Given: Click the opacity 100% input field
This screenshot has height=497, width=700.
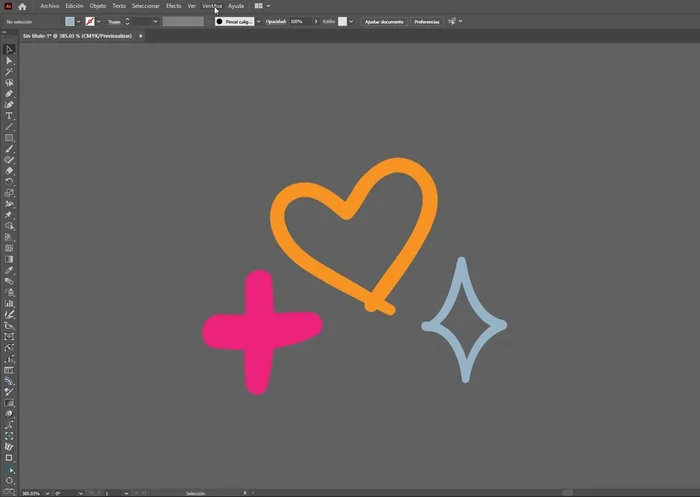Looking at the screenshot, I should 300,21.
